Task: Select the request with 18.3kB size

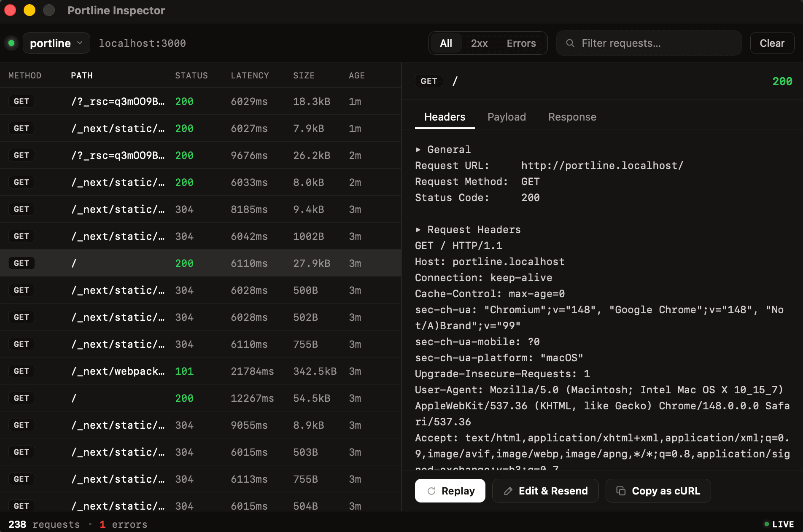Action: [x=200, y=101]
